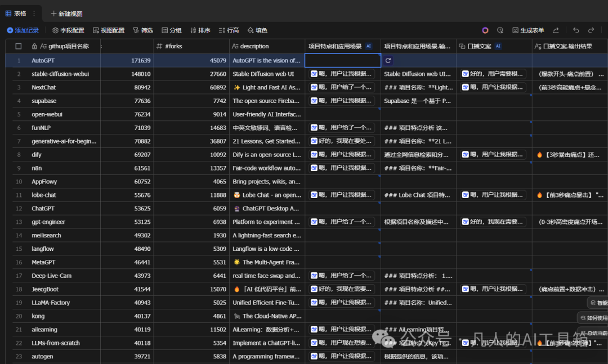The height and width of the screenshot is (364, 608).
Task: Click the supabase name cell
Action: click(x=64, y=101)
